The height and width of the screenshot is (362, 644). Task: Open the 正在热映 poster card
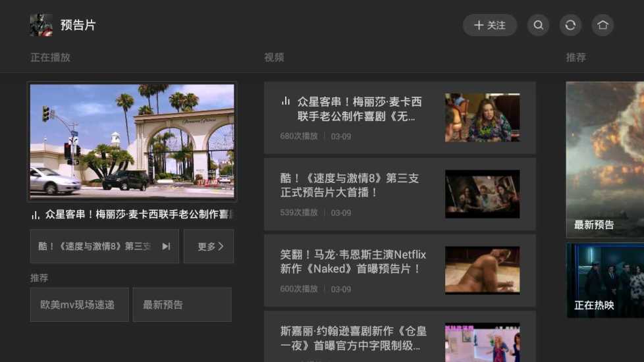point(604,280)
